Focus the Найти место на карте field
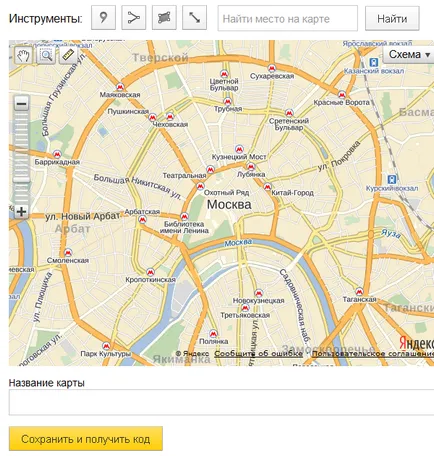This screenshot has width=434, height=456. (288, 18)
